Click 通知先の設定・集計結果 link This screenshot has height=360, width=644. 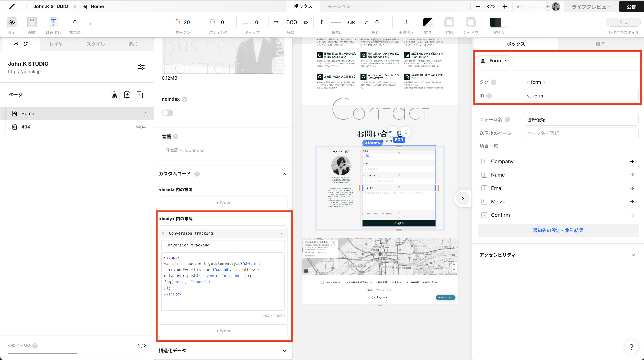pos(558,230)
